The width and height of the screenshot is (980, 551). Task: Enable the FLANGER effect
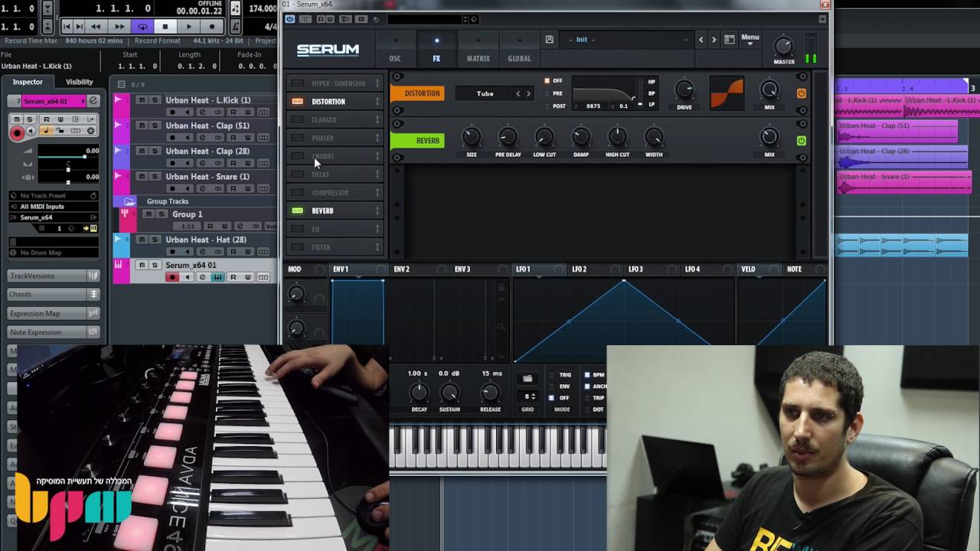(x=297, y=119)
